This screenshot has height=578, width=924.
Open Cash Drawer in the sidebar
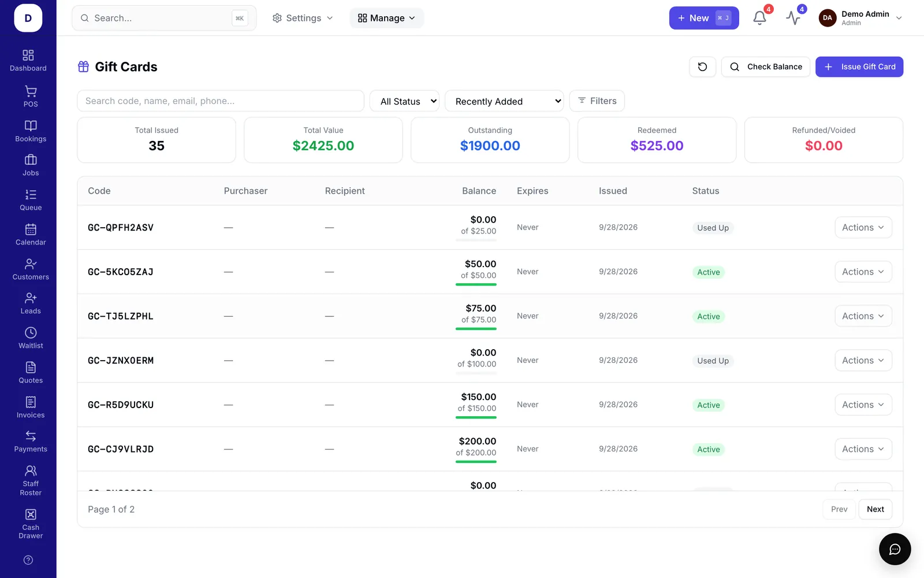pos(31,524)
